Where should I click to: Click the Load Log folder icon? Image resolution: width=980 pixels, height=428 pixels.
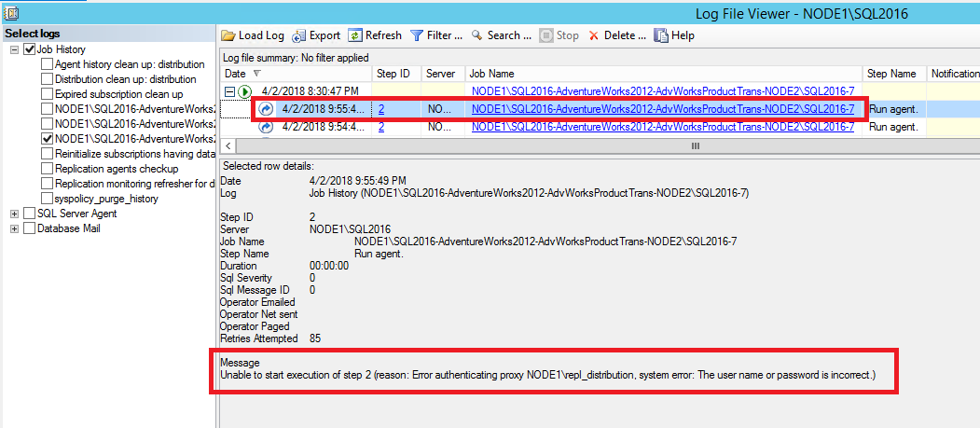228,35
